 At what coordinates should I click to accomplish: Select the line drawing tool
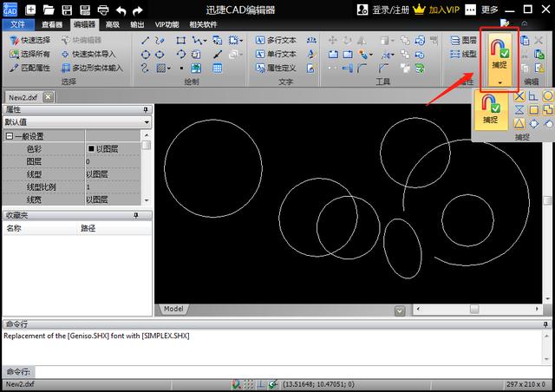tap(146, 41)
